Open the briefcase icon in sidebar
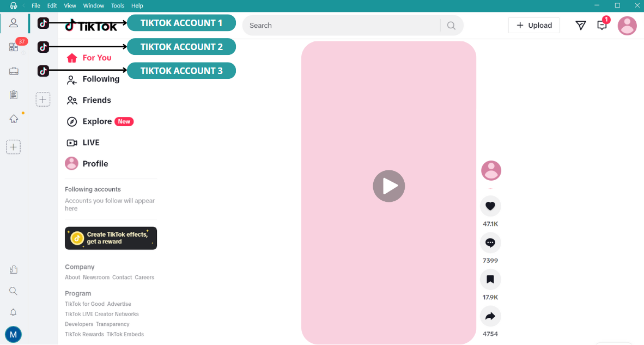 14,71
